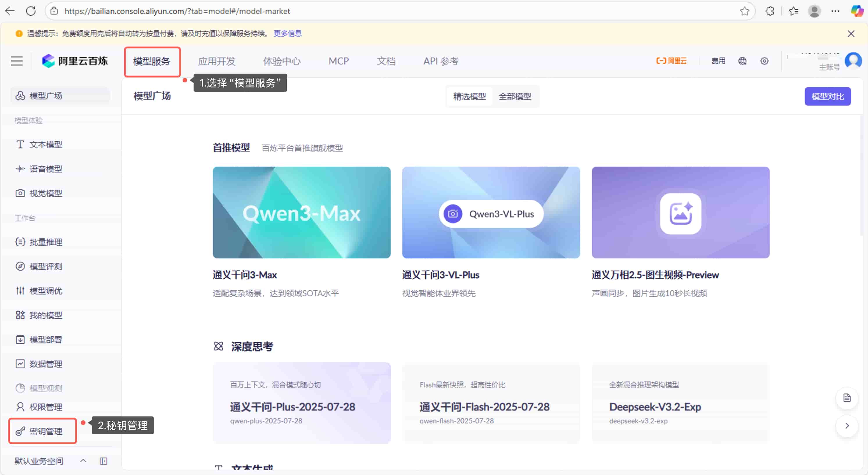
Task: Open 密钥管理 for API keys
Action: (45, 431)
